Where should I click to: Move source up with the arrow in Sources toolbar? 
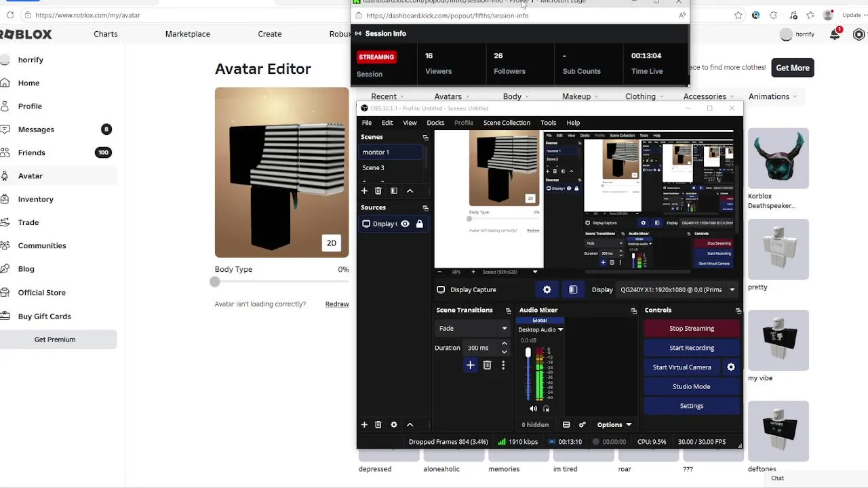click(x=410, y=425)
